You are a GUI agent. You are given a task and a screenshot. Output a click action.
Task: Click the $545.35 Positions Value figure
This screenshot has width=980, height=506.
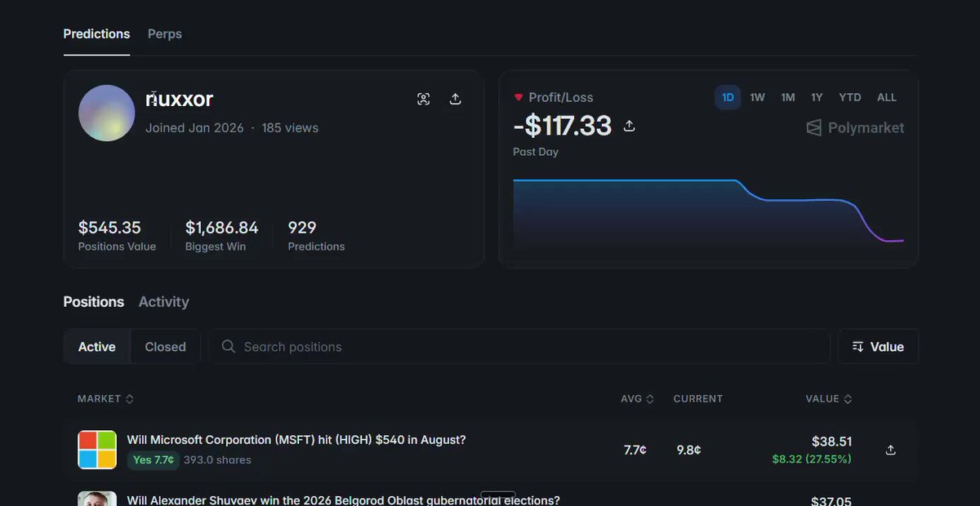pos(109,228)
